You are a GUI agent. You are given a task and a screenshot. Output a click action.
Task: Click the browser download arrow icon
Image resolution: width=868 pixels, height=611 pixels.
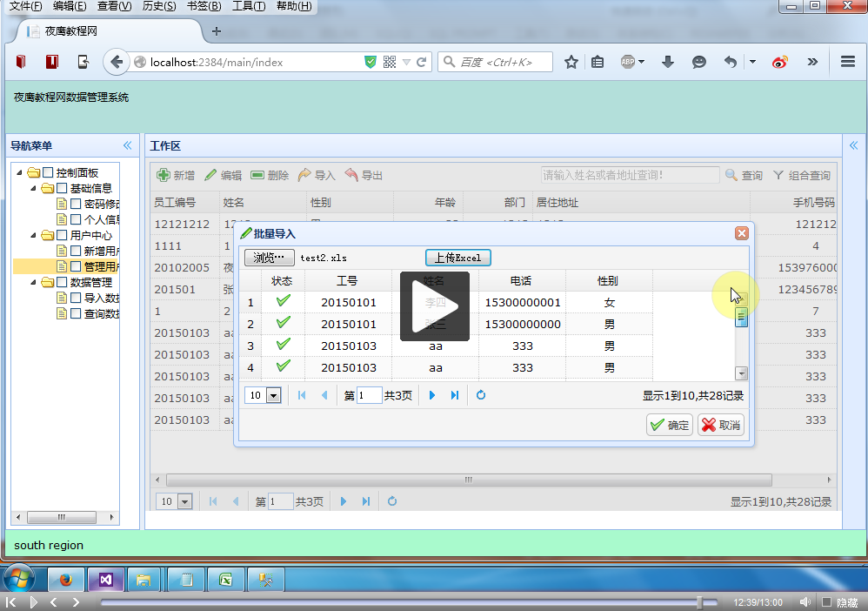[x=668, y=62]
